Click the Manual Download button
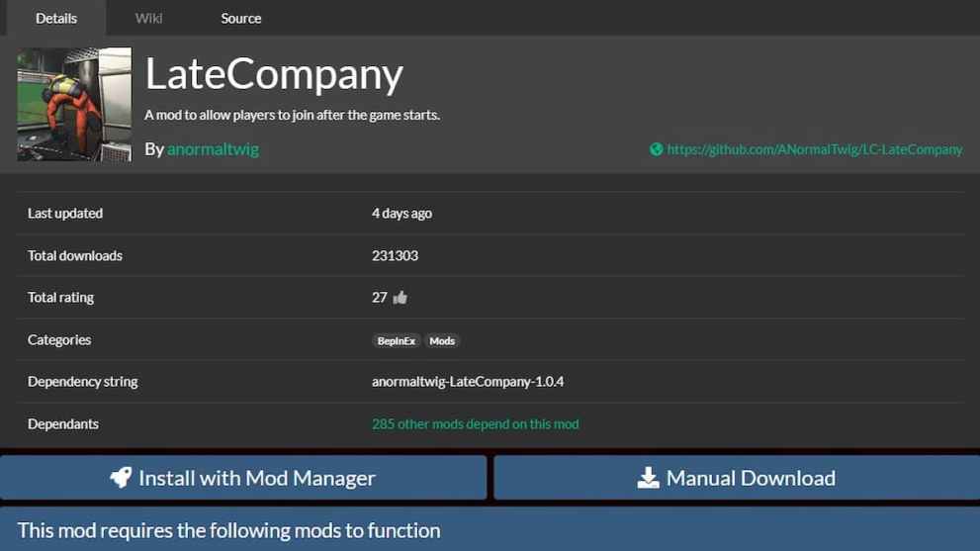 737,478
